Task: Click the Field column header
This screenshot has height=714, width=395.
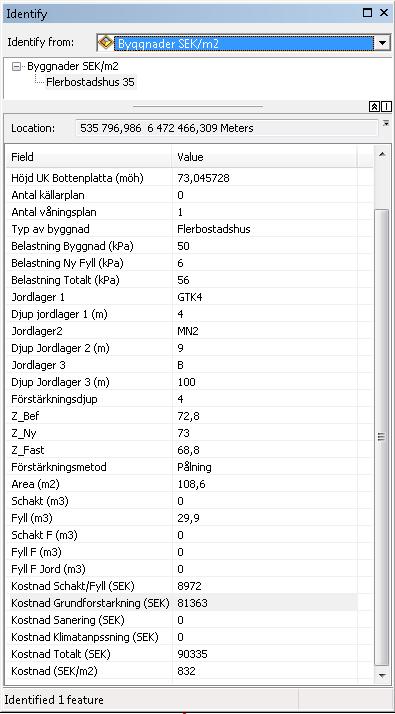Action: pos(89,157)
